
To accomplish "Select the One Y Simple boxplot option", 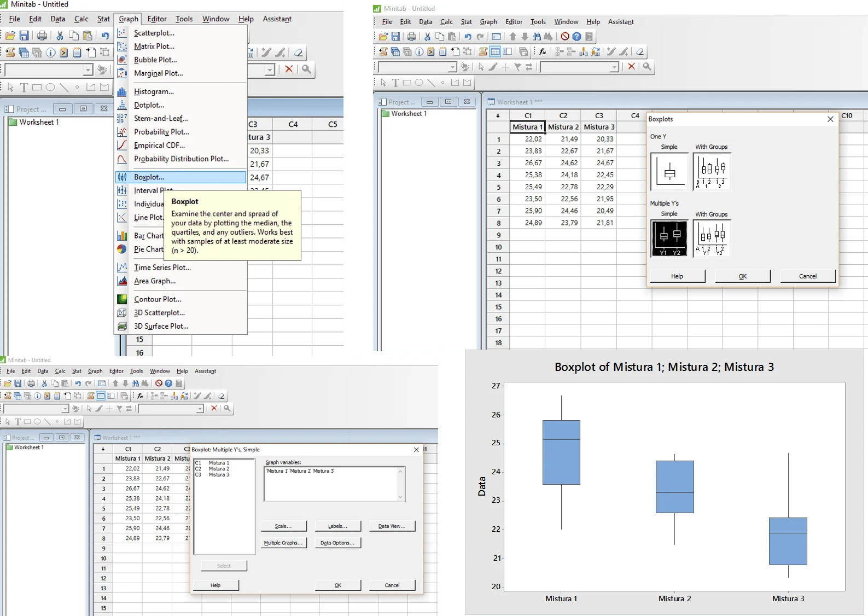I will (669, 172).
